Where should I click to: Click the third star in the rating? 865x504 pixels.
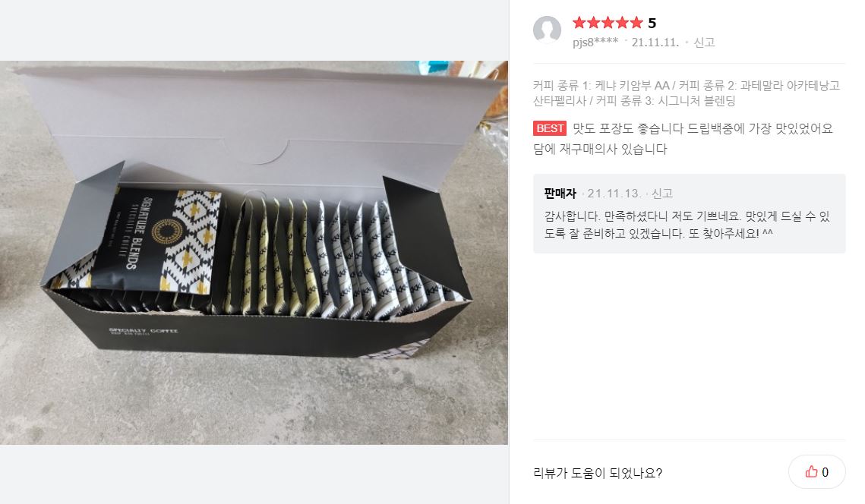tap(608, 23)
